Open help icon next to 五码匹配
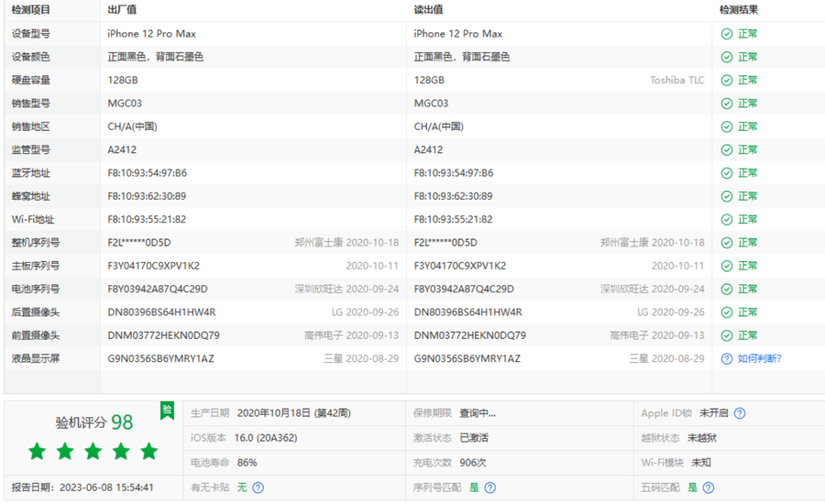The image size is (825, 504). [x=709, y=488]
